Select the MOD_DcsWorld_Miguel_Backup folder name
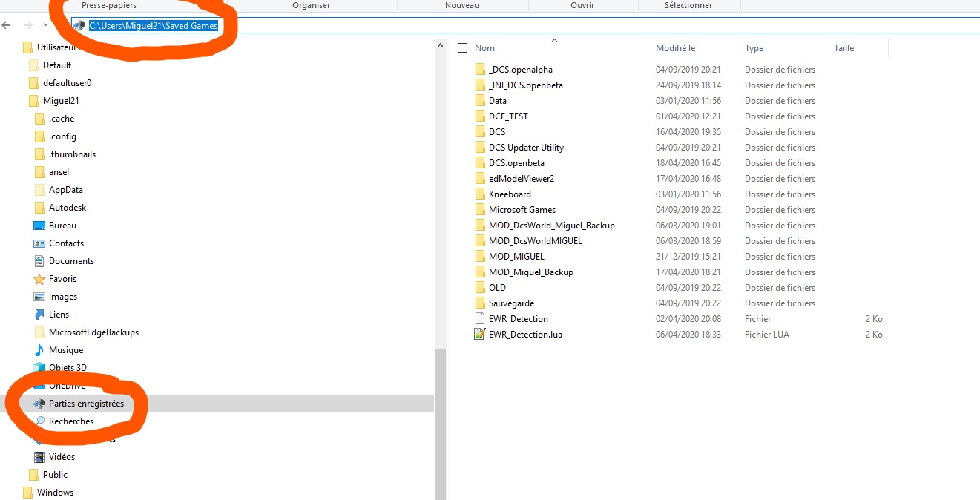The width and height of the screenshot is (980, 500). pos(552,226)
